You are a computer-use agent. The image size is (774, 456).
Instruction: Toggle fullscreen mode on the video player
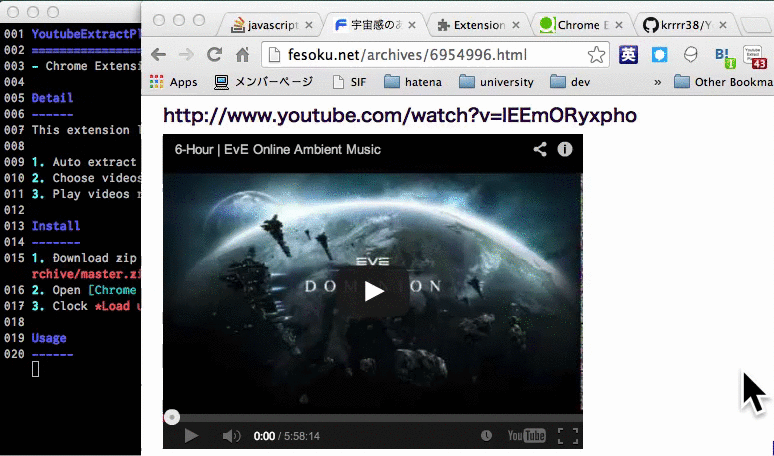(x=568, y=436)
